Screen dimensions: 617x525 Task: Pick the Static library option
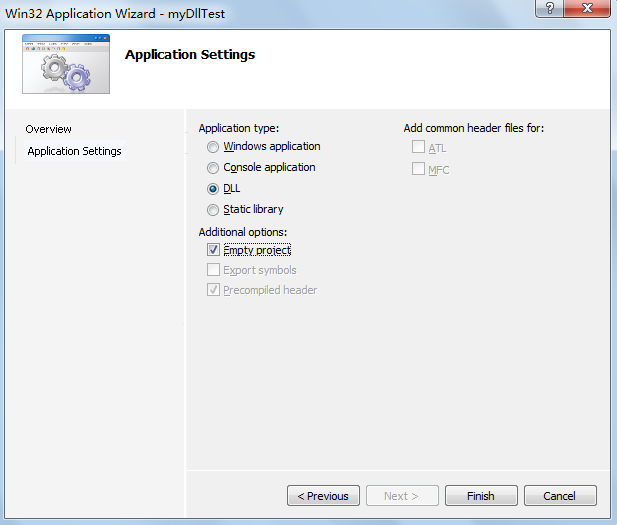(213, 210)
